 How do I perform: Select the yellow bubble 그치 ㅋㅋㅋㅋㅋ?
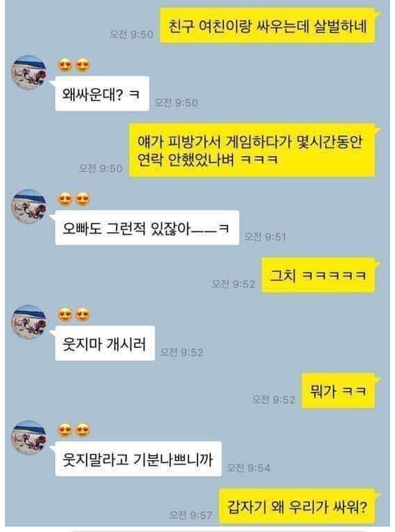318,275
